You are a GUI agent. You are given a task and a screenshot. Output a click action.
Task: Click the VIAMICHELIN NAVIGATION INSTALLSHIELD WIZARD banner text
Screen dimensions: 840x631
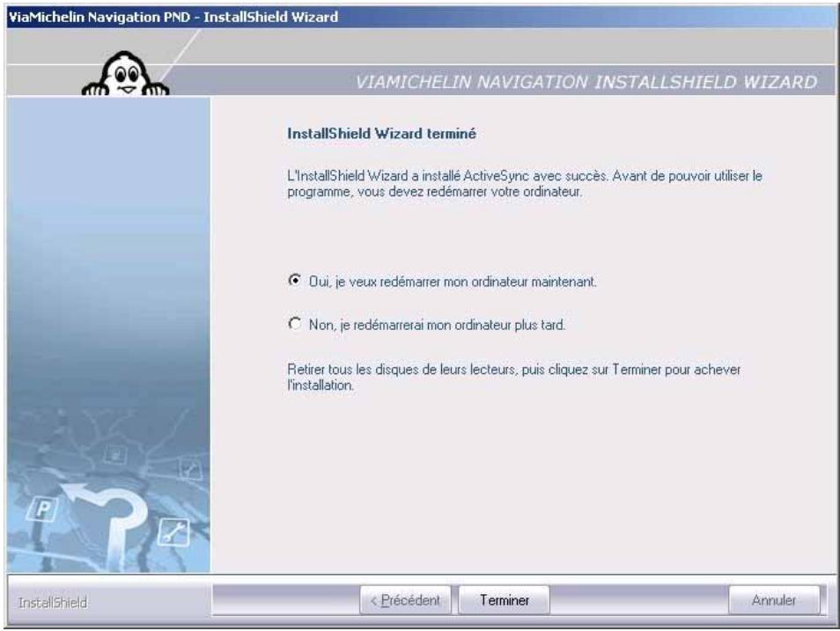586,82
